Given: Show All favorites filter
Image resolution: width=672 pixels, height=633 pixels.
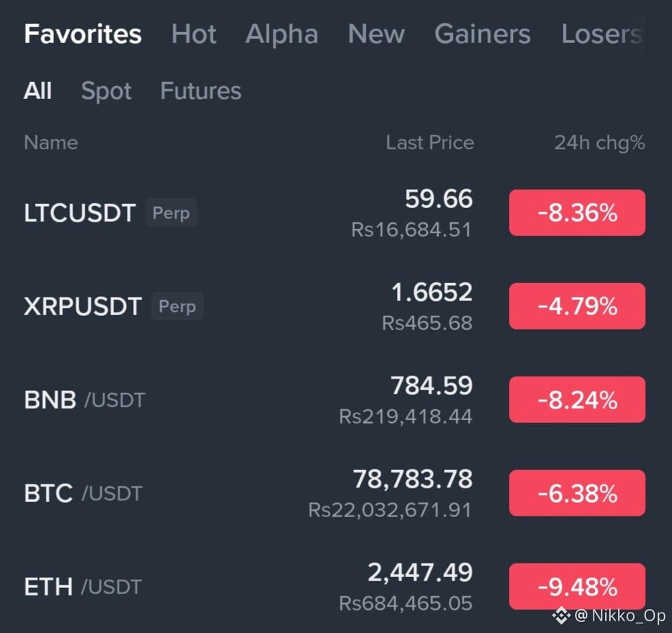Looking at the screenshot, I should tap(38, 91).
